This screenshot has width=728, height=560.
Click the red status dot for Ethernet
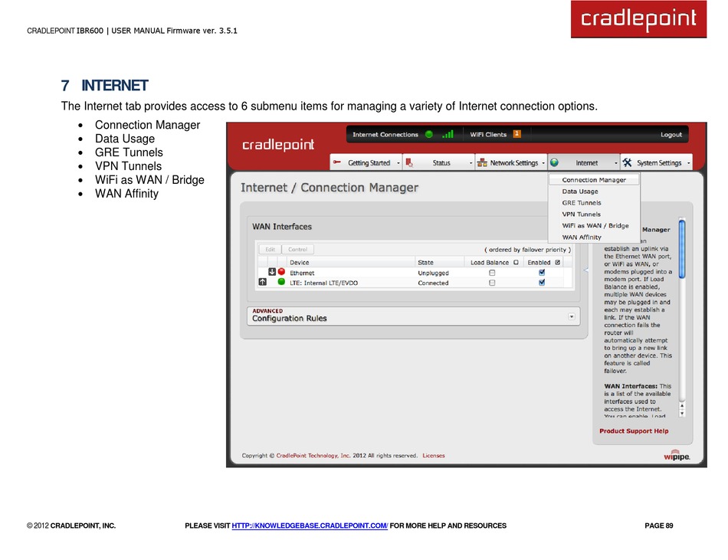(281, 272)
